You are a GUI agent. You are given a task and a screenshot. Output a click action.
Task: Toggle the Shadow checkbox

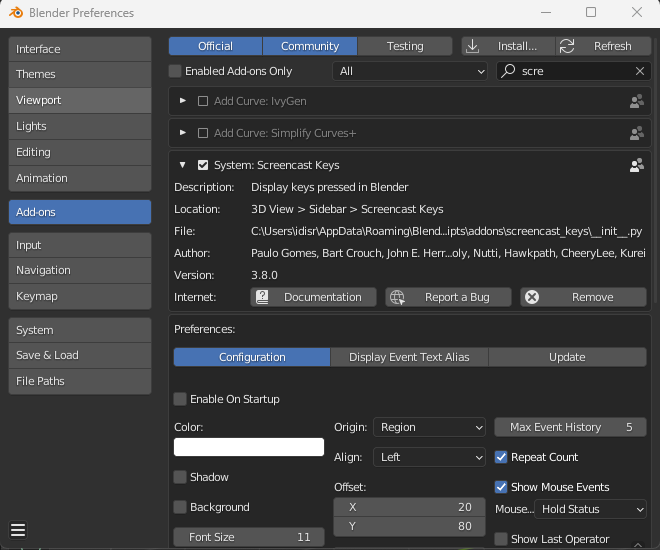tap(180, 477)
